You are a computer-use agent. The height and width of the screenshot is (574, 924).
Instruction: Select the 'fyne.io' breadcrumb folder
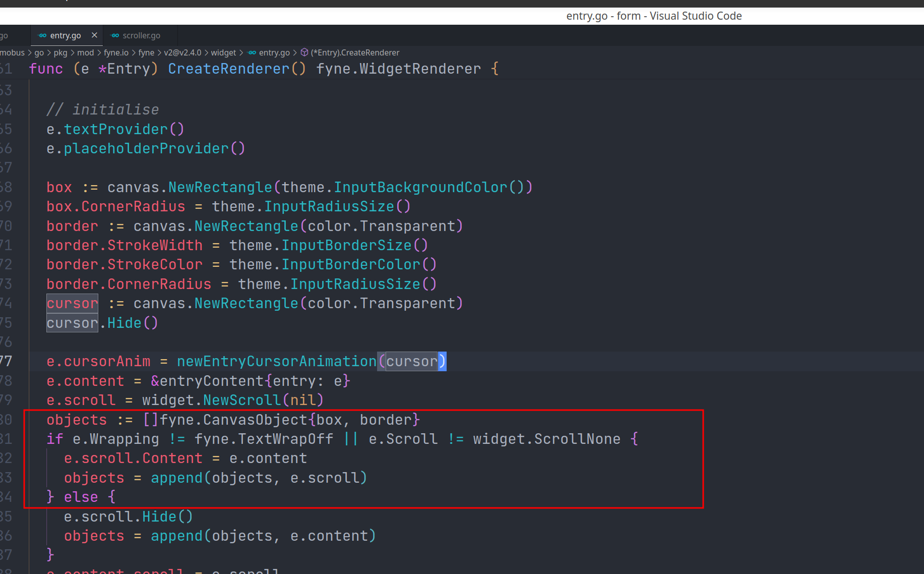pos(116,52)
